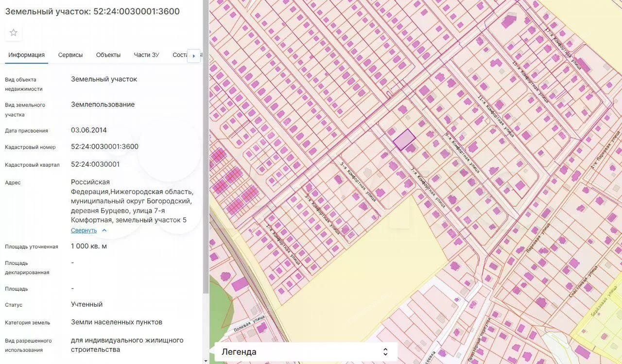Collapse address with Свернуть link
The width and height of the screenshot is (622, 364).
pyautogui.click(x=84, y=230)
